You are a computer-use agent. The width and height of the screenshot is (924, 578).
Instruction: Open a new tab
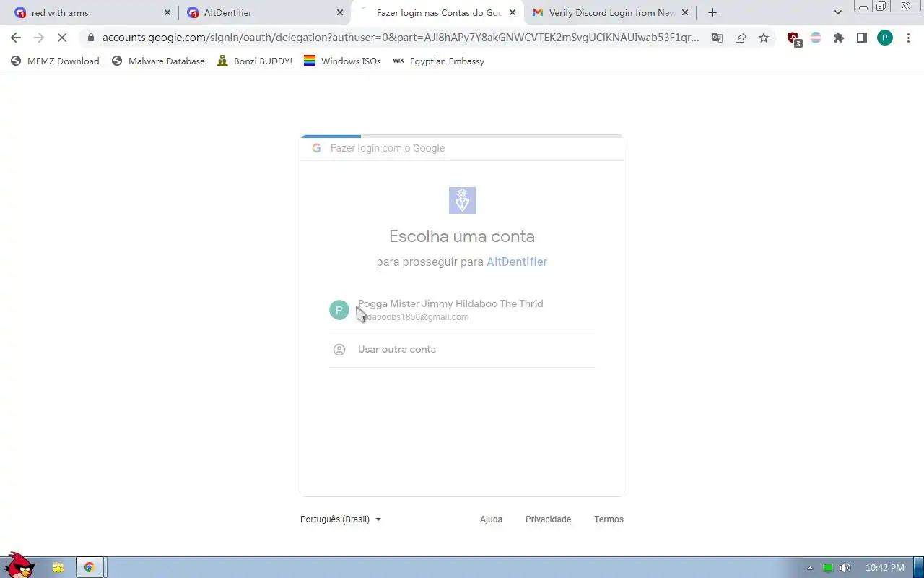(x=712, y=12)
